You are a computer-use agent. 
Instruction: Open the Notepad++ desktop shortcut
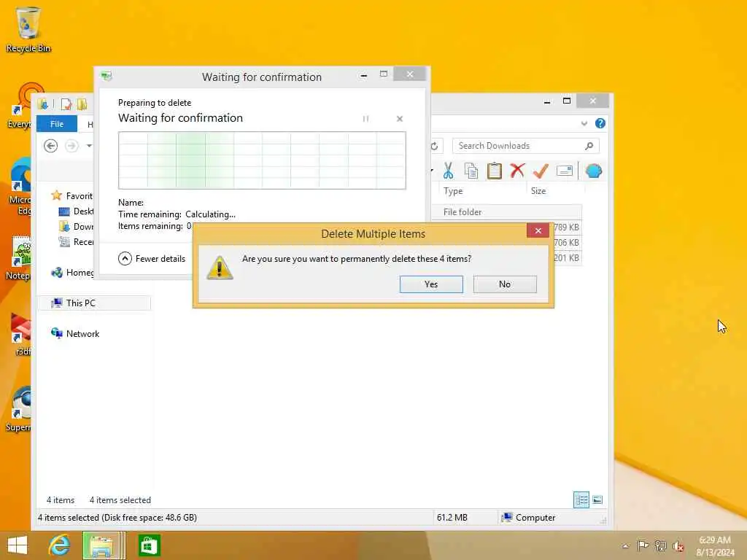point(19,259)
